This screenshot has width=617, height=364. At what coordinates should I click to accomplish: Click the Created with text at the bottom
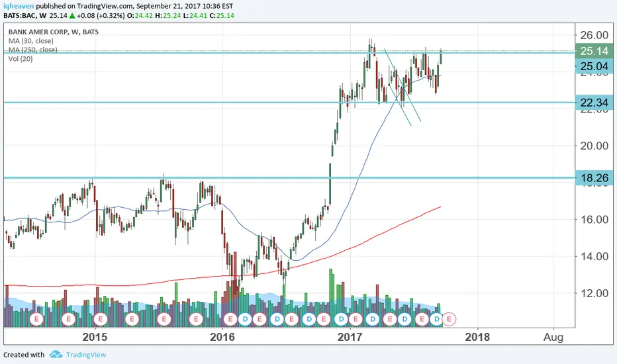click(x=24, y=355)
